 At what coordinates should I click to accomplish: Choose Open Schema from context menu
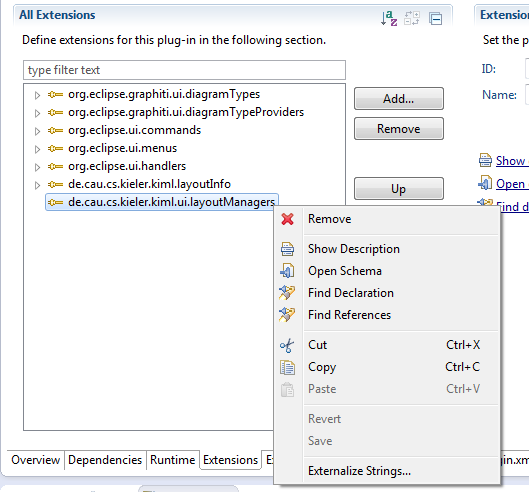[387, 271]
